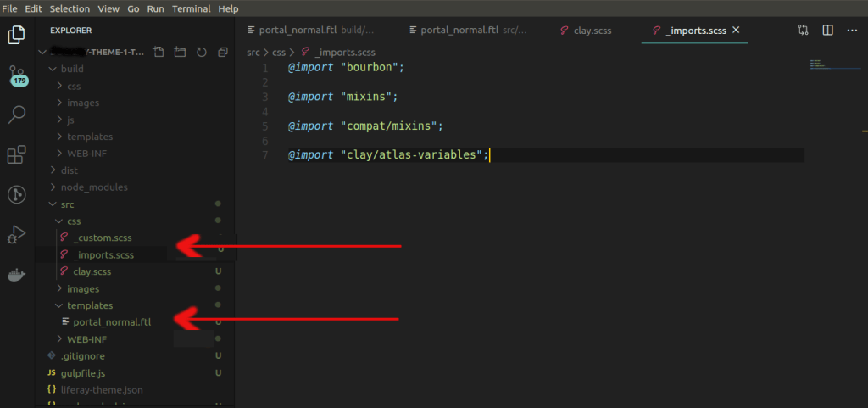The image size is (868, 408).
Task: Open the Run and Debug view
Action: 16,234
